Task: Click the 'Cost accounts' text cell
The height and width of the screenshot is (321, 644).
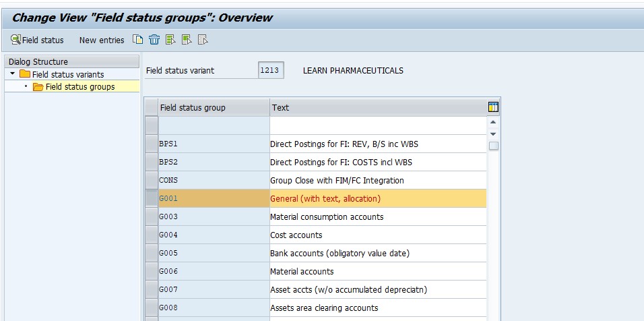Action: click(x=378, y=235)
